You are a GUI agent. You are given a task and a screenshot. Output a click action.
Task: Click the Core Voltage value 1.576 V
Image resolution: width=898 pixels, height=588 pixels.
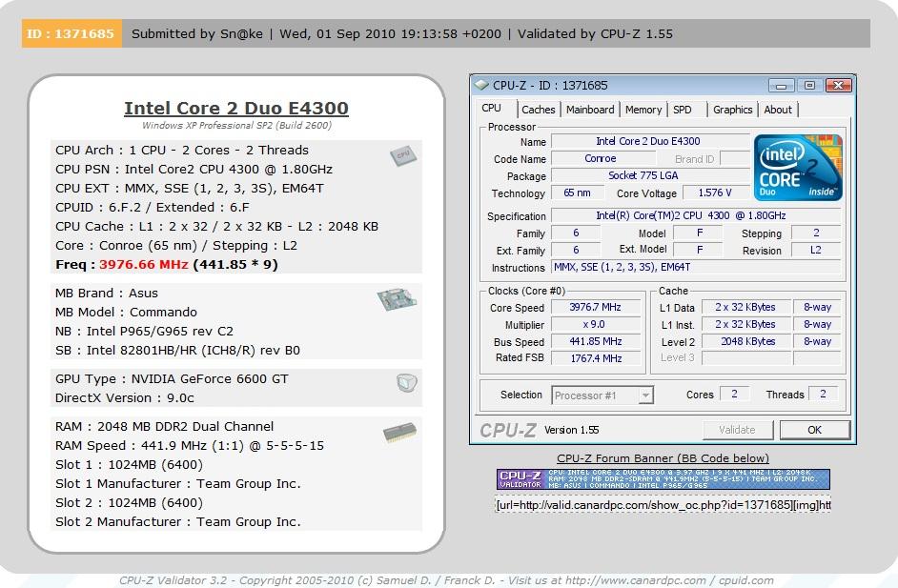pos(715,193)
